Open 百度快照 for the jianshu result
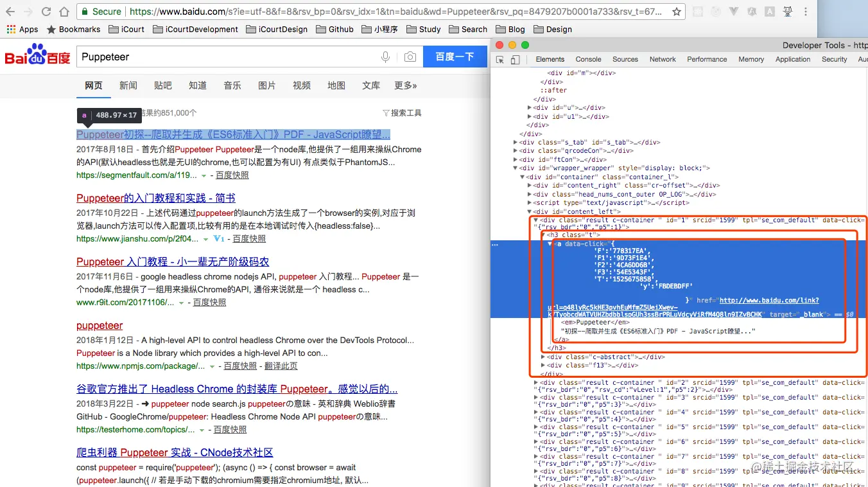 point(249,239)
